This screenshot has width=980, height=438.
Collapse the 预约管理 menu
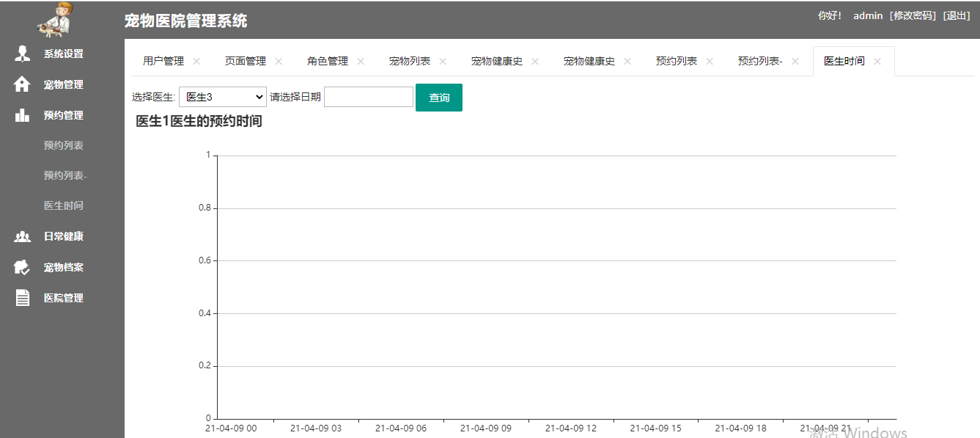(62, 115)
